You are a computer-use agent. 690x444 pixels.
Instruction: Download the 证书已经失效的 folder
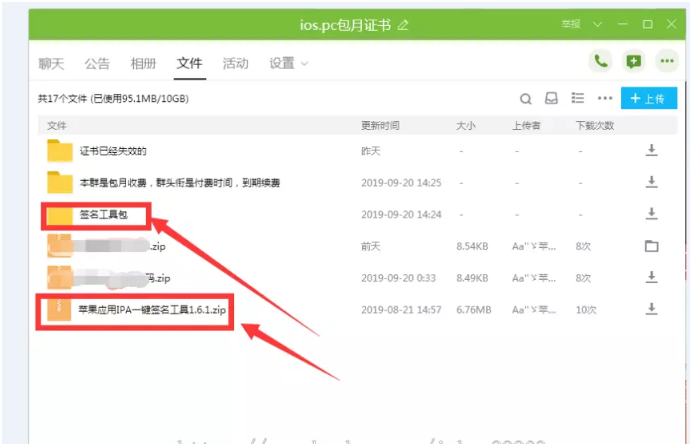point(651,151)
